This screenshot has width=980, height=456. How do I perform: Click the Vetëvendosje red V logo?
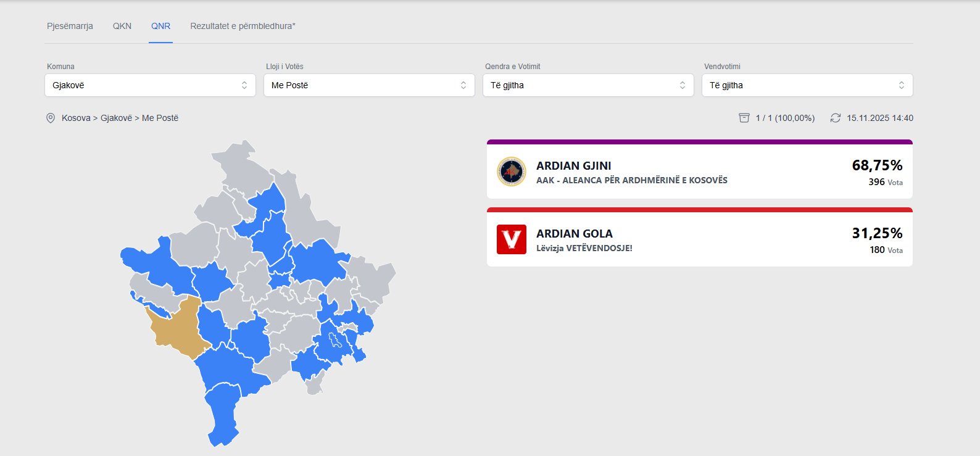[x=512, y=239]
